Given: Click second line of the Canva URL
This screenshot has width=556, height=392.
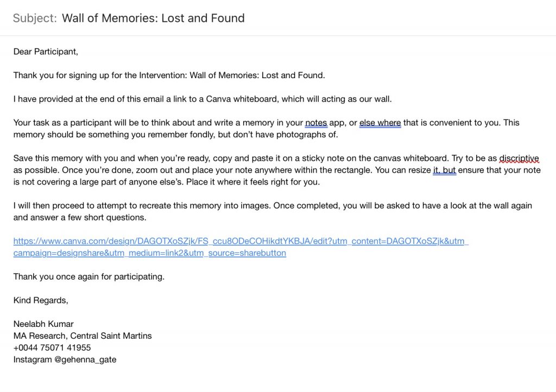Looking at the screenshot, I should pos(150,253).
